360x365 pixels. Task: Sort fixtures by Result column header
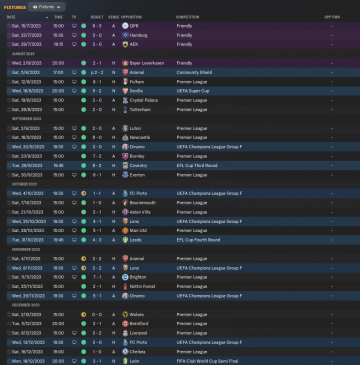[x=97, y=17]
